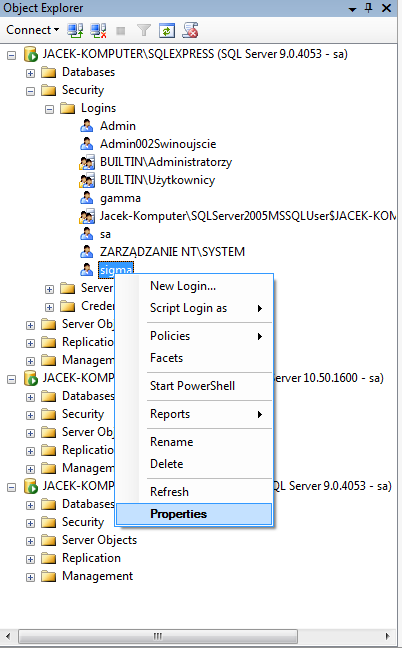
Task: Choose Start PowerShell
Action: pos(194,386)
